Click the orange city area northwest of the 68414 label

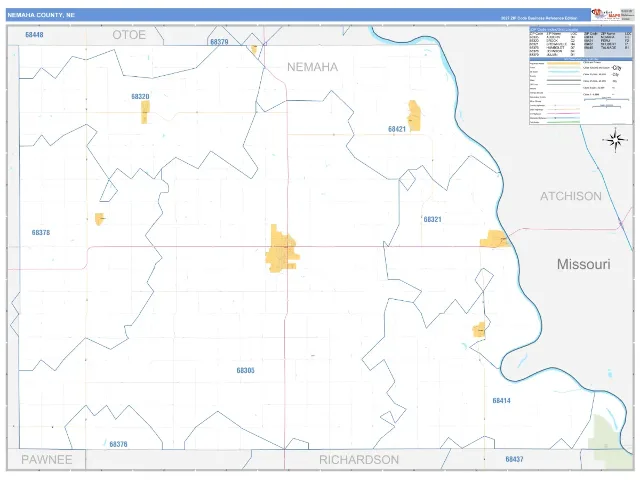pos(479,330)
